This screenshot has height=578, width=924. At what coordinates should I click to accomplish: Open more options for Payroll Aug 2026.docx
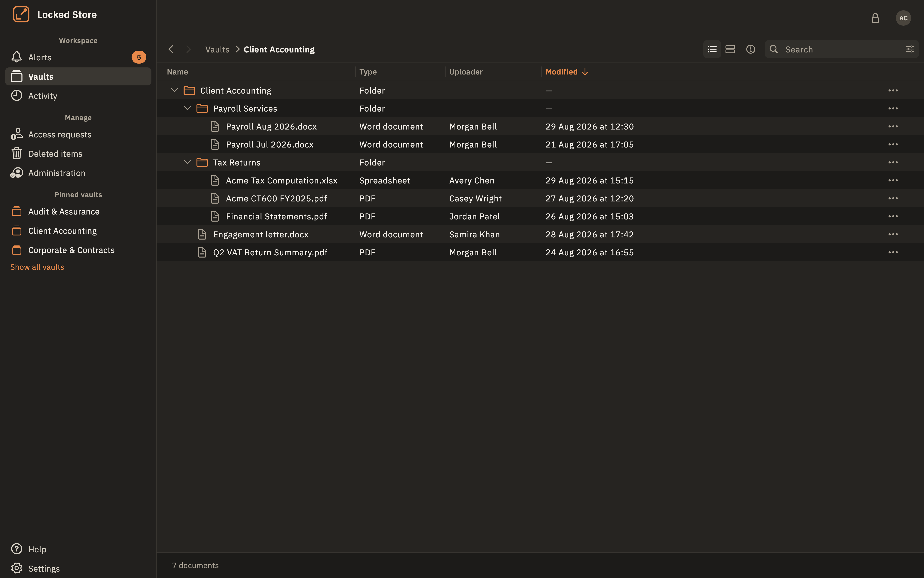pyautogui.click(x=893, y=127)
